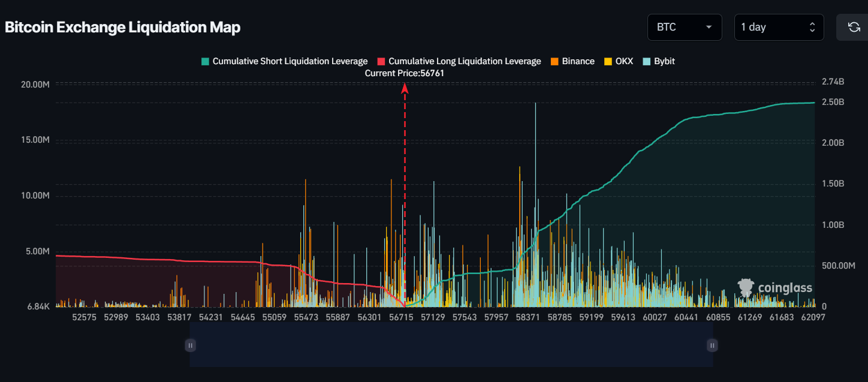The image size is (868, 382).
Task: Click the green Cumulative Short legend swatch
Action: coord(205,61)
